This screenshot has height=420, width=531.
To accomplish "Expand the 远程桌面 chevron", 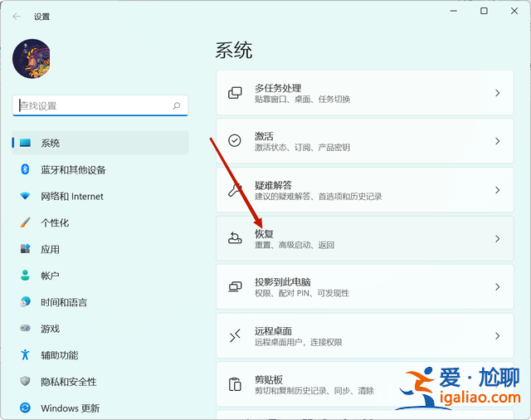I will [x=498, y=335].
